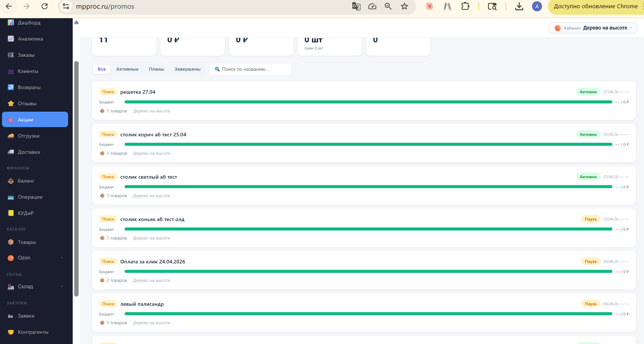Click the date 04.04.26 on левый палисандр
Image resolution: width=644 pixels, height=344 pixels.
(611, 304)
